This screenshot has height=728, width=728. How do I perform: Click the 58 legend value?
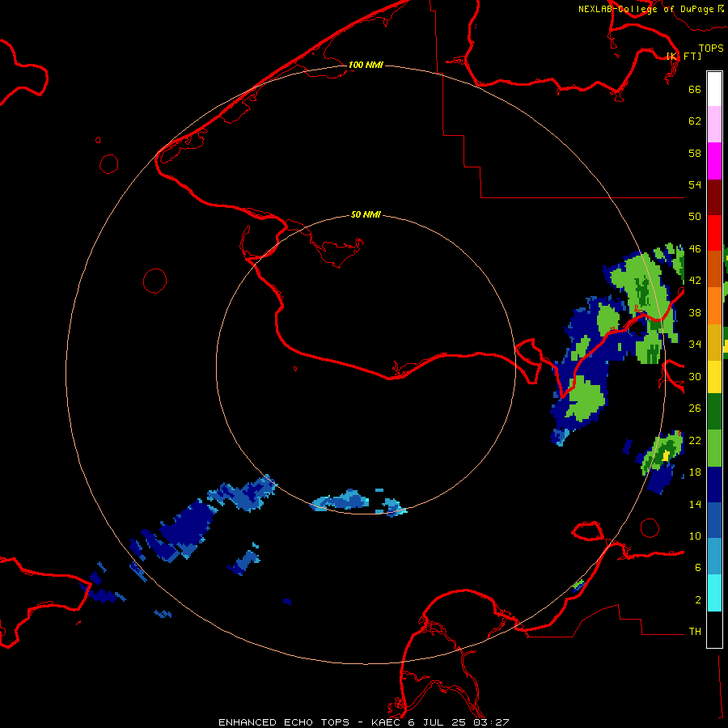tap(695, 153)
